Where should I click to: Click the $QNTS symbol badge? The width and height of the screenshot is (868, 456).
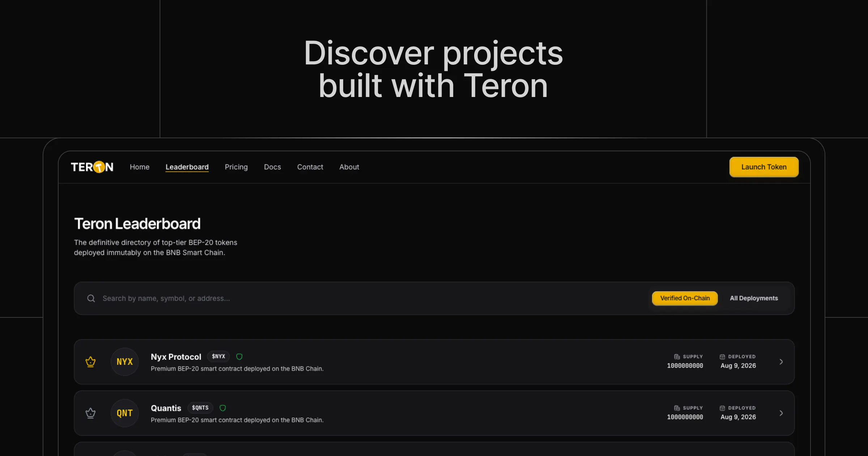(200, 408)
